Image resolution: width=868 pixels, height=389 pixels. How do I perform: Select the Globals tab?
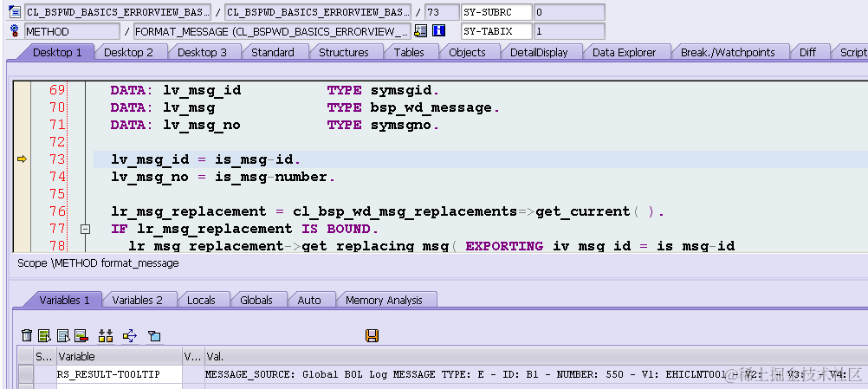(x=256, y=300)
